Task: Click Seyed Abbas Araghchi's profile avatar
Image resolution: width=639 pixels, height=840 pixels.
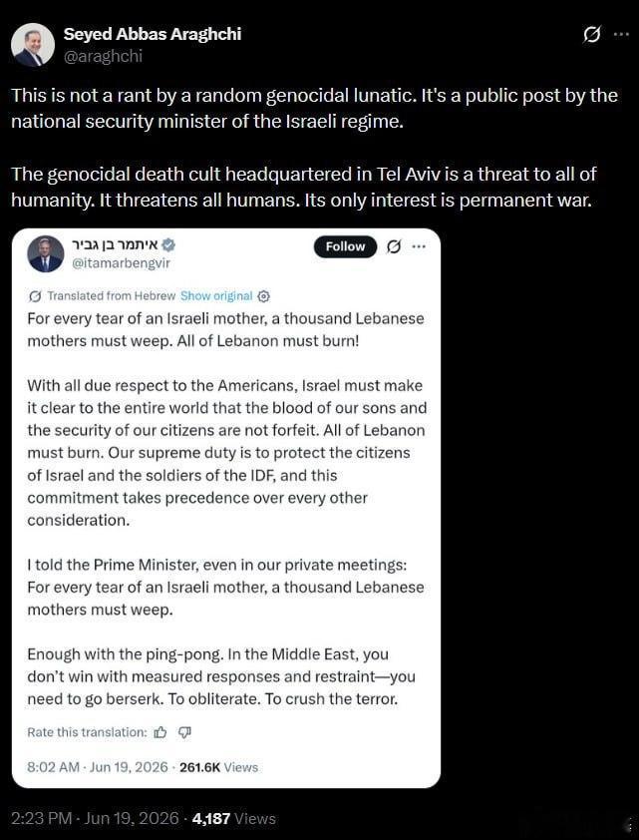Action: click(x=33, y=45)
